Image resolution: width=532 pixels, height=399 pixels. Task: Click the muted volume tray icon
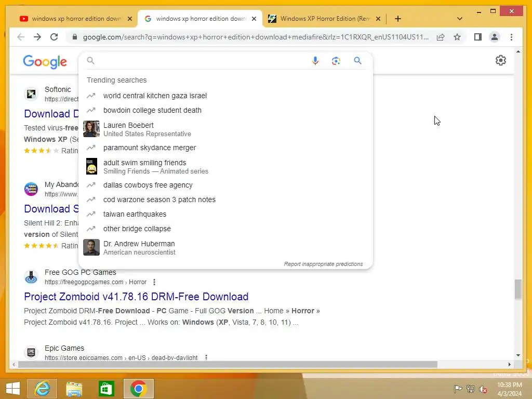(x=483, y=389)
